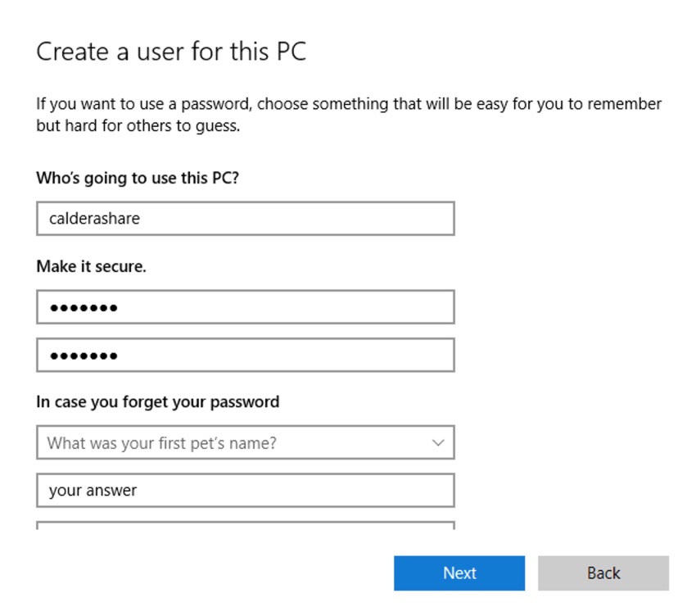Open the "What was your first pet's name?" combo box

[237, 443]
